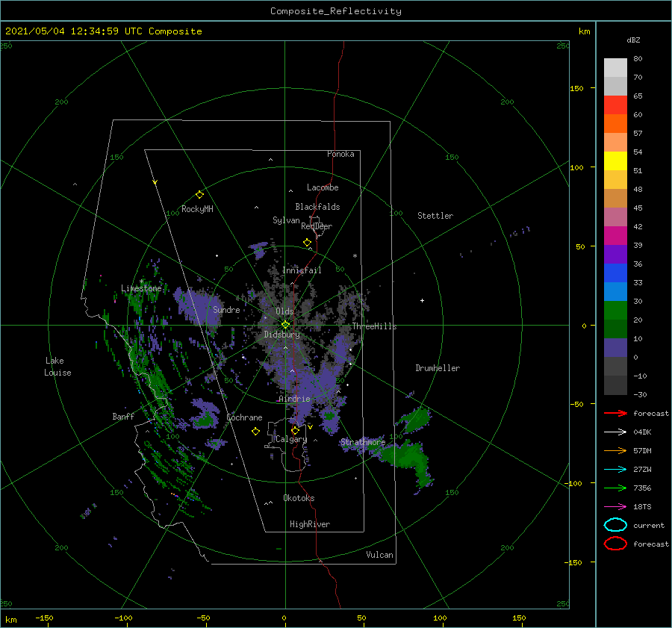Click the Blackfalds town label

(317, 207)
